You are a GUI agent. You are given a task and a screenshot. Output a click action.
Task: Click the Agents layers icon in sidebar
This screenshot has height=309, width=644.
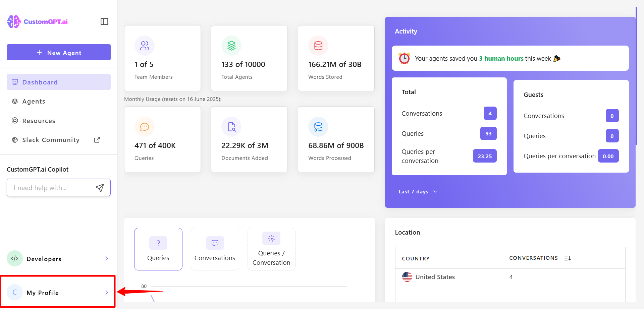(15, 101)
